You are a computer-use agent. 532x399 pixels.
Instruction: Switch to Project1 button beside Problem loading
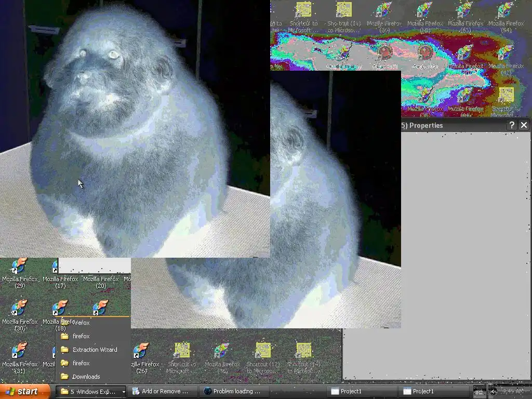(362, 392)
